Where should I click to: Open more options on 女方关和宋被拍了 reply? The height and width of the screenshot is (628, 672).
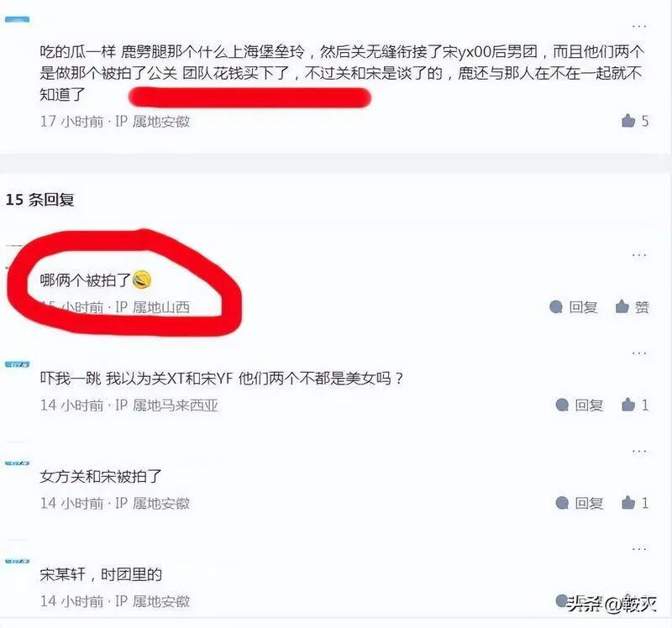[x=638, y=451]
